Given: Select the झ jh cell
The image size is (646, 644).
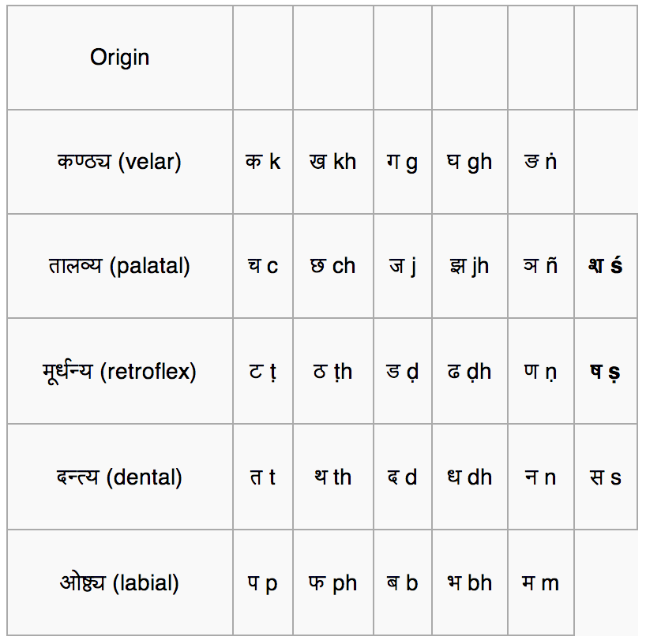Looking at the screenshot, I should [470, 266].
